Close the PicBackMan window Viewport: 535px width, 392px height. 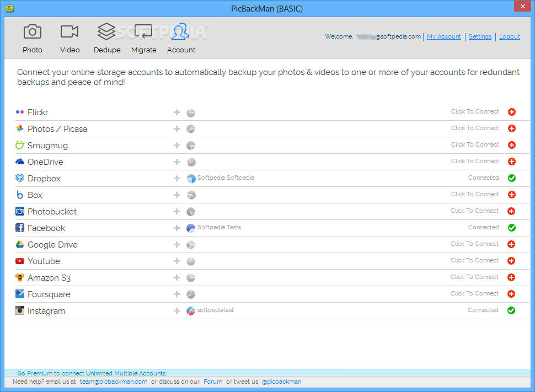tap(522, 6)
